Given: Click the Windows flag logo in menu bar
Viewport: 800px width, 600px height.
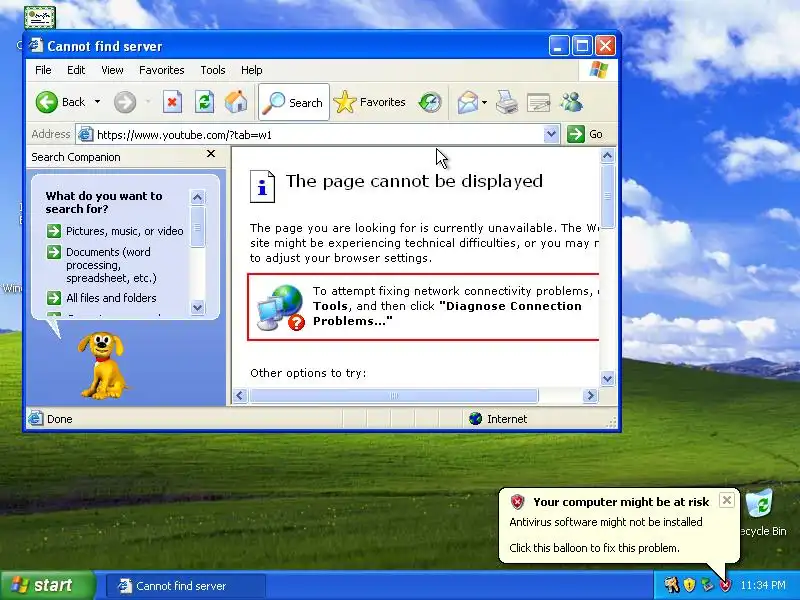Looking at the screenshot, I should [x=598, y=70].
